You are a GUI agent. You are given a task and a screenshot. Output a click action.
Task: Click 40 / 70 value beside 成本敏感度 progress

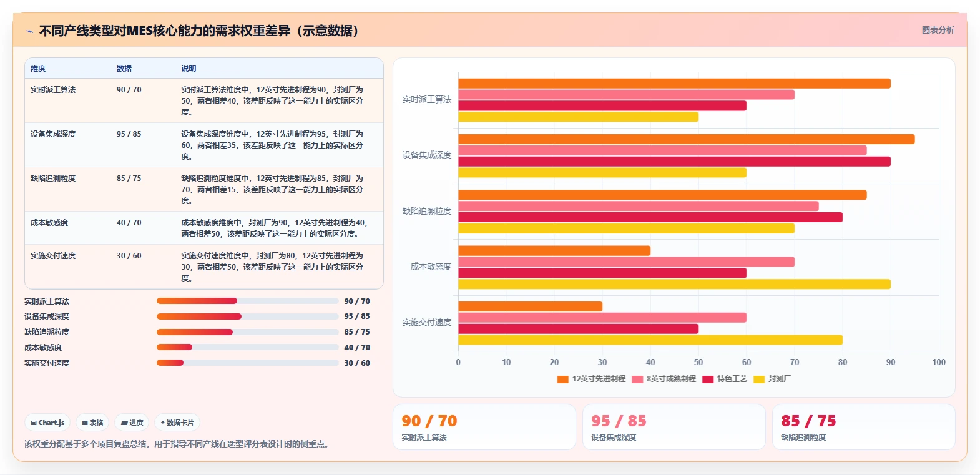click(x=357, y=348)
